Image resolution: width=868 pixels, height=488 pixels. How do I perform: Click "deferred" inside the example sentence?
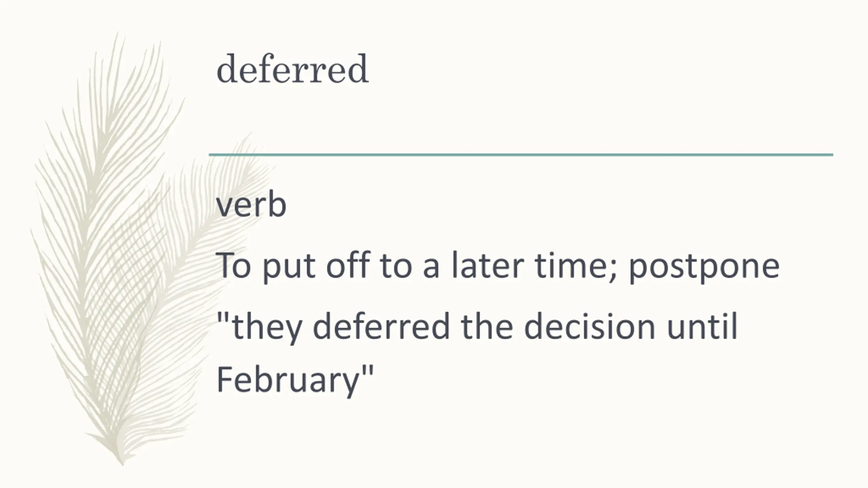[x=381, y=326]
